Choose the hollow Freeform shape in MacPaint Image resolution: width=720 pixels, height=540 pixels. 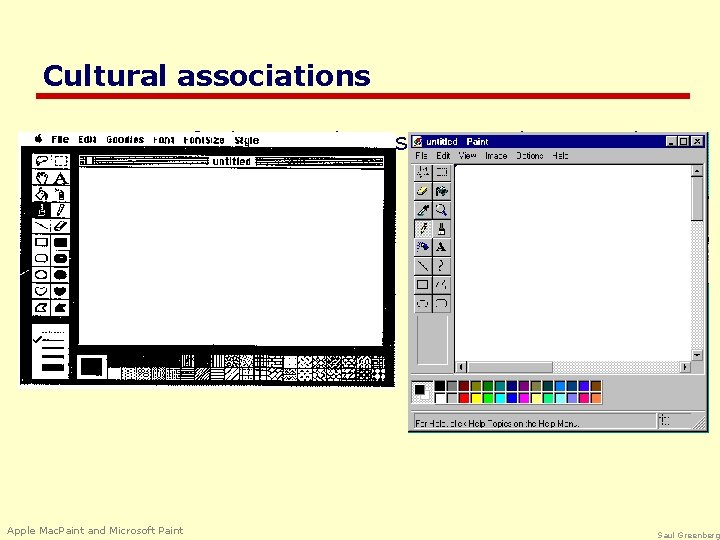(42, 291)
